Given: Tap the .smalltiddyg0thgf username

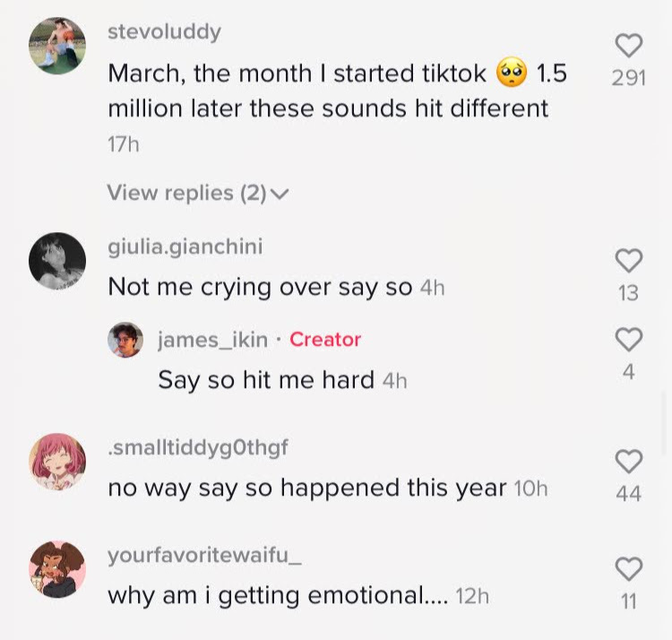Looking at the screenshot, I should click(x=198, y=447).
